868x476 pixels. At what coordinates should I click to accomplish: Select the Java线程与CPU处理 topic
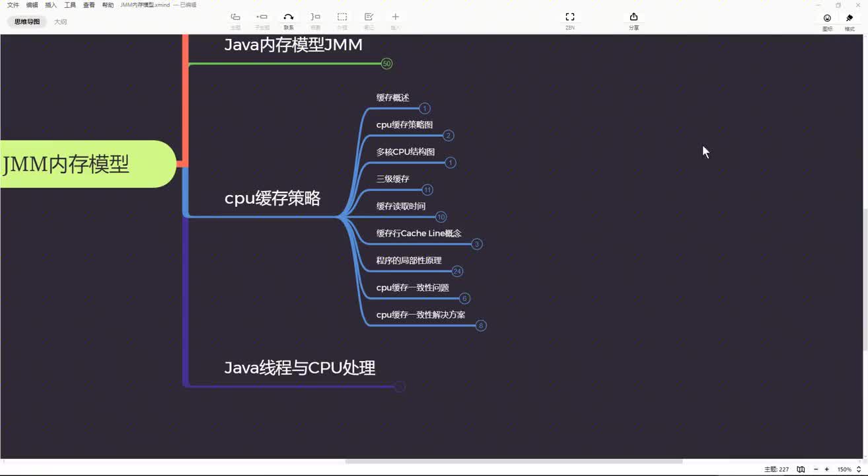click(300, 368)
